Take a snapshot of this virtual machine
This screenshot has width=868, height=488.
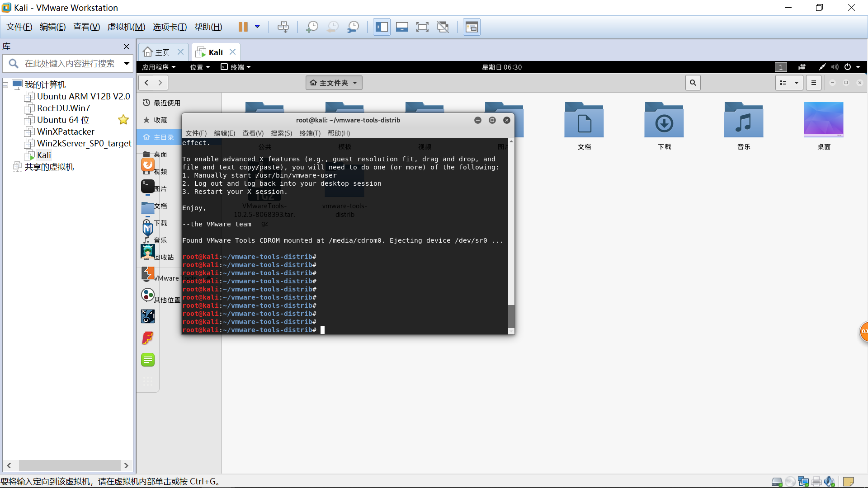point(312,27)
